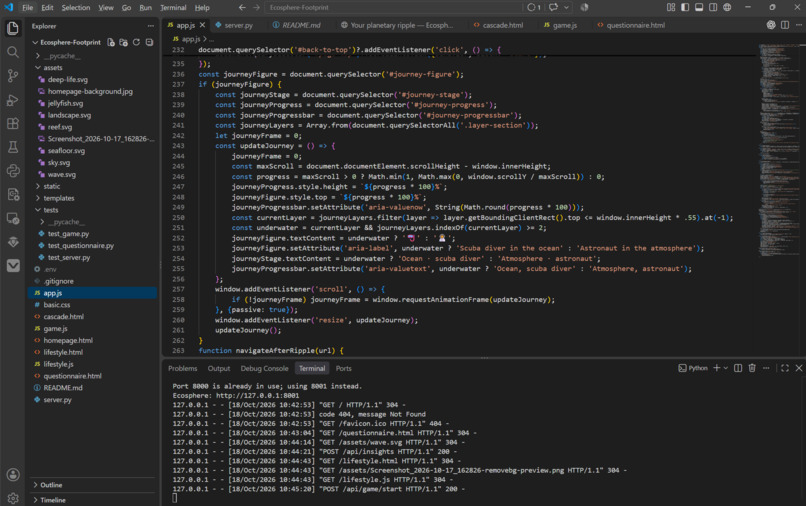The image size is (806, 506).
Task: Open the Python extension view
Action: (x=13, y=171)
